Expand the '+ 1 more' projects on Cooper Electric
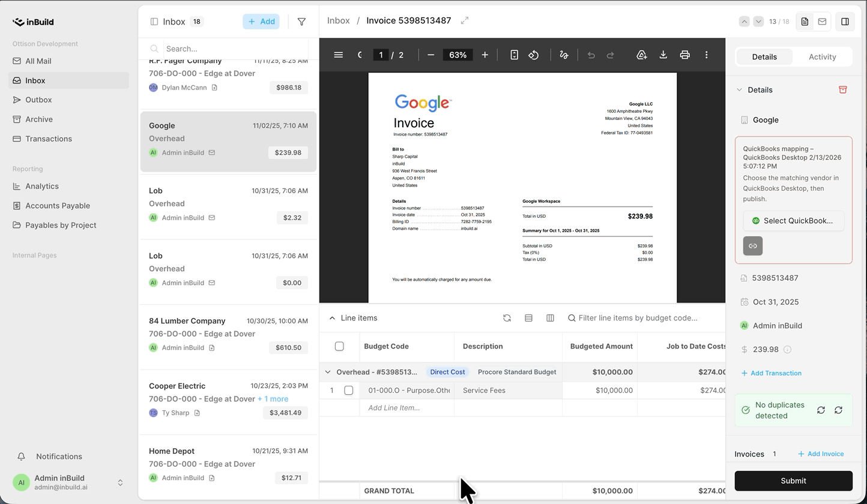The width and height of the screenshot is (867, 504). coord(273,399)
